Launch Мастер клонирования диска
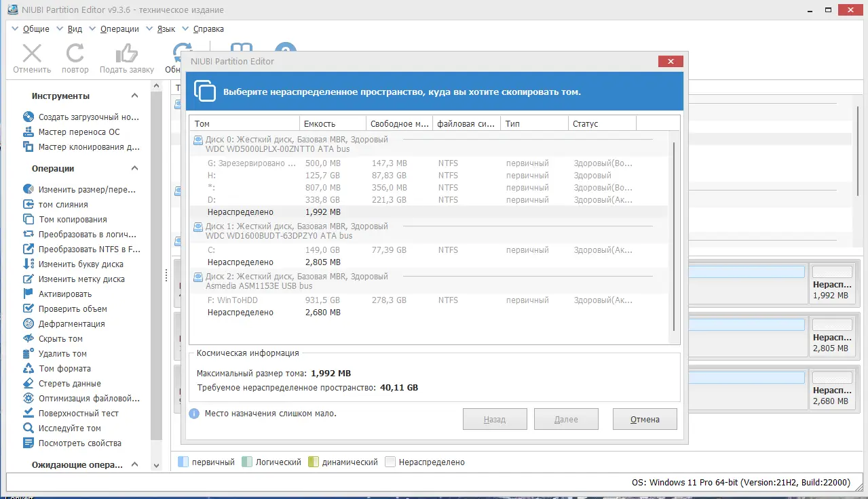This screenshot has width=868, height=499. coord(81,146)
